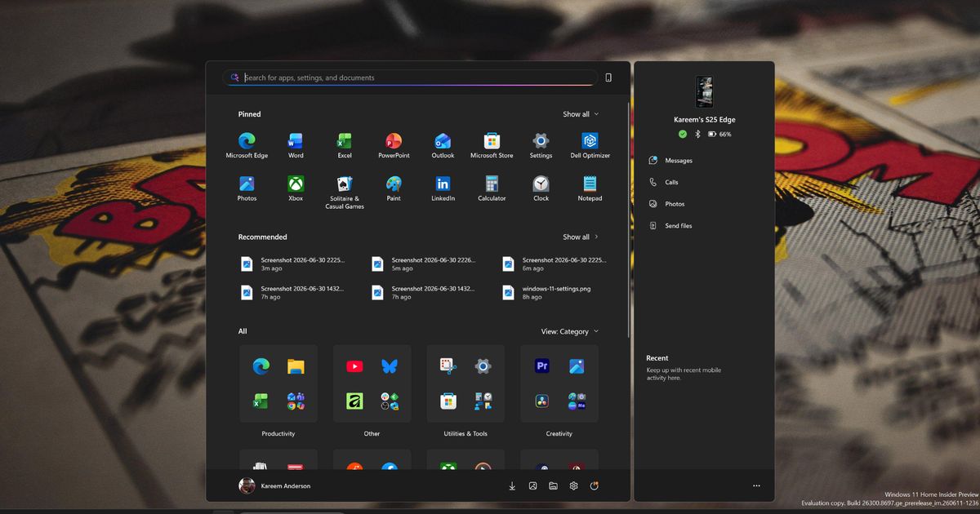Open Screenshot file from 3m ago
Viewport: 980px width, 514px height.
pyautogui.click(x=294, y=264)
